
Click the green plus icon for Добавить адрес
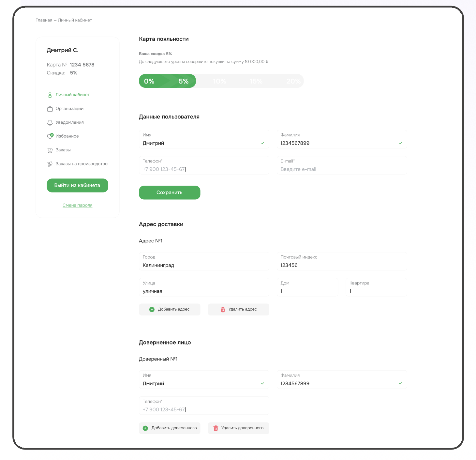(152, 309)
